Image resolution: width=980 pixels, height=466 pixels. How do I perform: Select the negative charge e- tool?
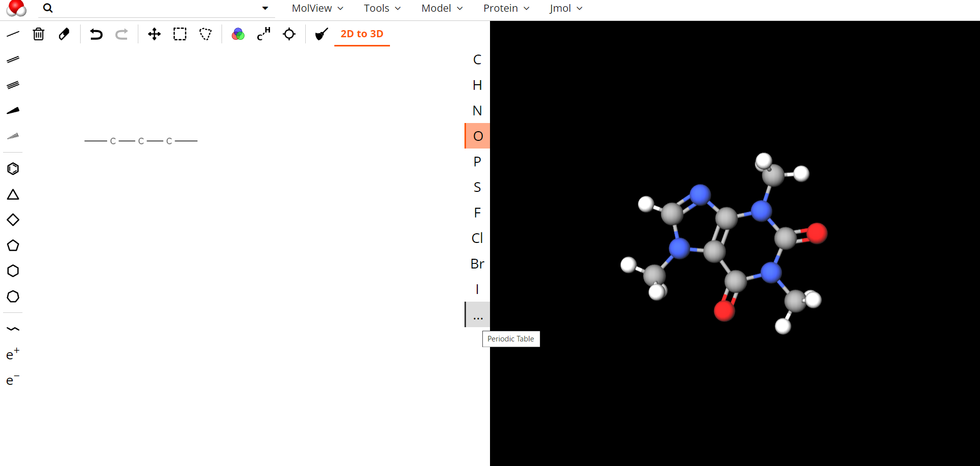(13, 380)
